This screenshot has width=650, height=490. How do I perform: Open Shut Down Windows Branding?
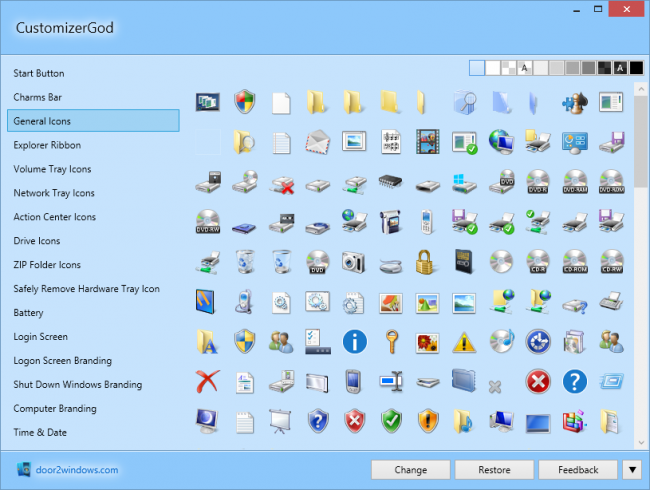[78, 385]
